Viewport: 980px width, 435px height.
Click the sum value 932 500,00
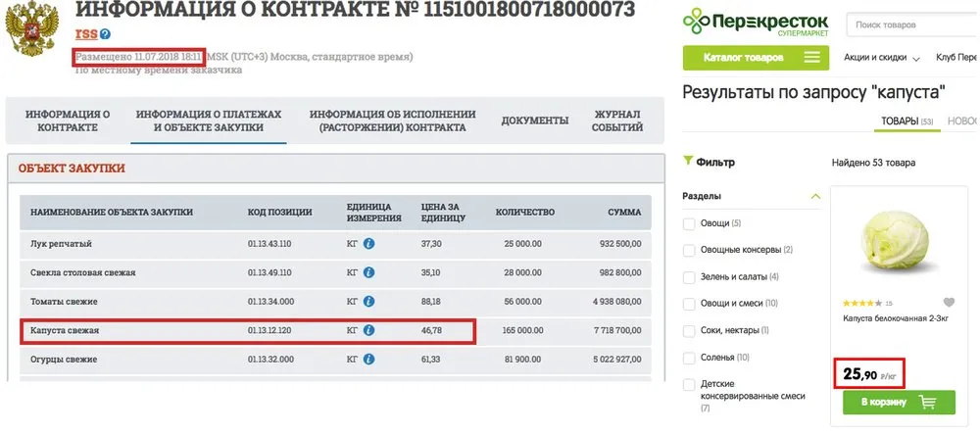[x=619, y=244]
